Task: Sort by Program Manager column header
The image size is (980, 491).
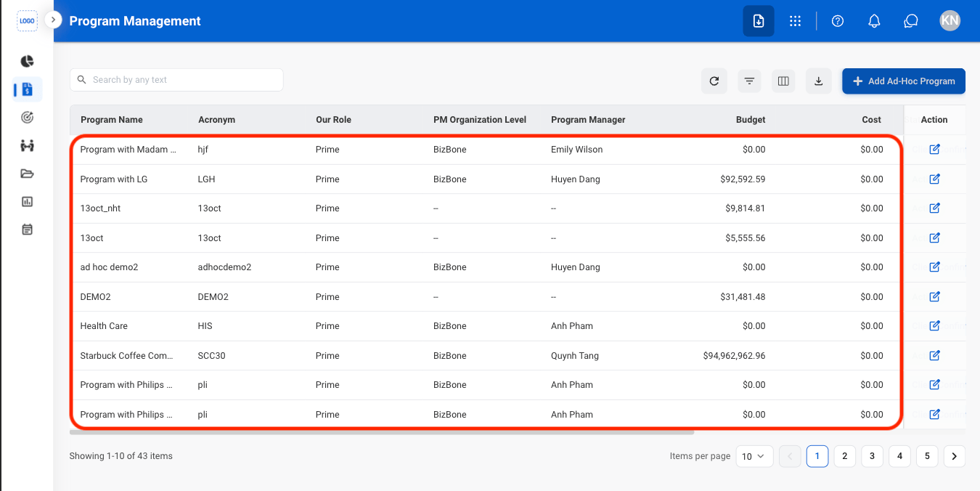Action: 588,120
